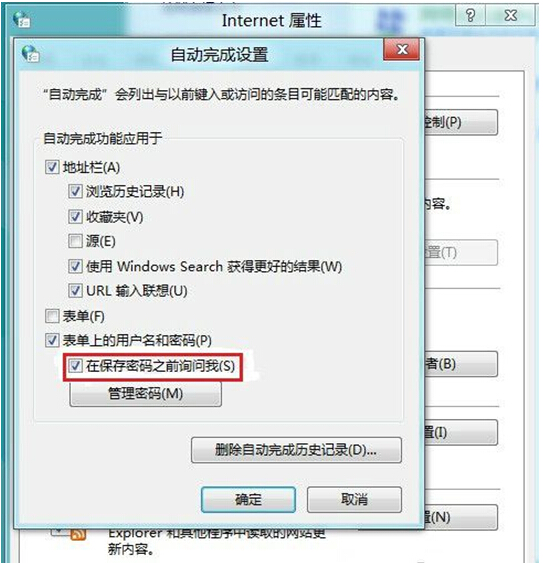The height and width of the screenshot is (563, 543).
Task: Toggle the 地址栏(A) checkbox
Action: 52,167
